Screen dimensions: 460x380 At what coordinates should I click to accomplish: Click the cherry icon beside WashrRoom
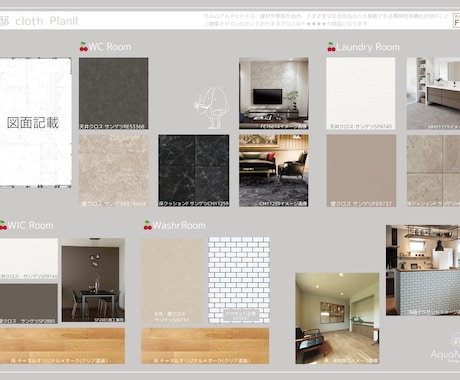coord(148,225)
